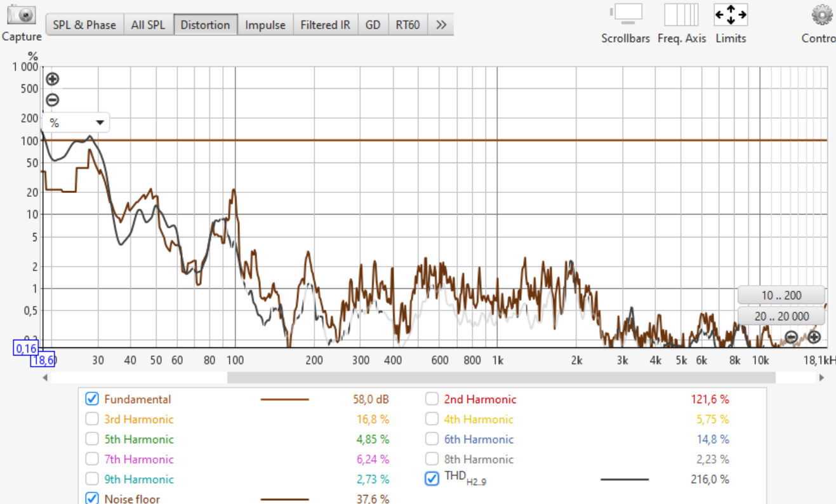Click the horizontal scrollbar thumb
This screenshot has width=836, height=504.
pyautogui.click(x=501, y=378)
